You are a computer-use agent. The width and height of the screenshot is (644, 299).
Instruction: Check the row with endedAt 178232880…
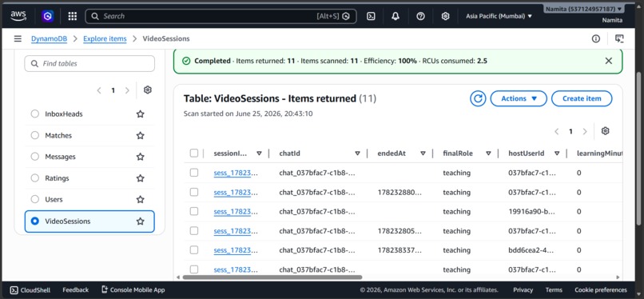coord(194,192)
